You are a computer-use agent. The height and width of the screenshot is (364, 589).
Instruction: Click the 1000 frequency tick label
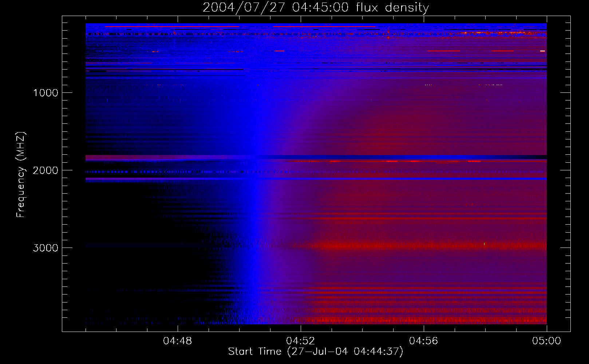[46, 92]
